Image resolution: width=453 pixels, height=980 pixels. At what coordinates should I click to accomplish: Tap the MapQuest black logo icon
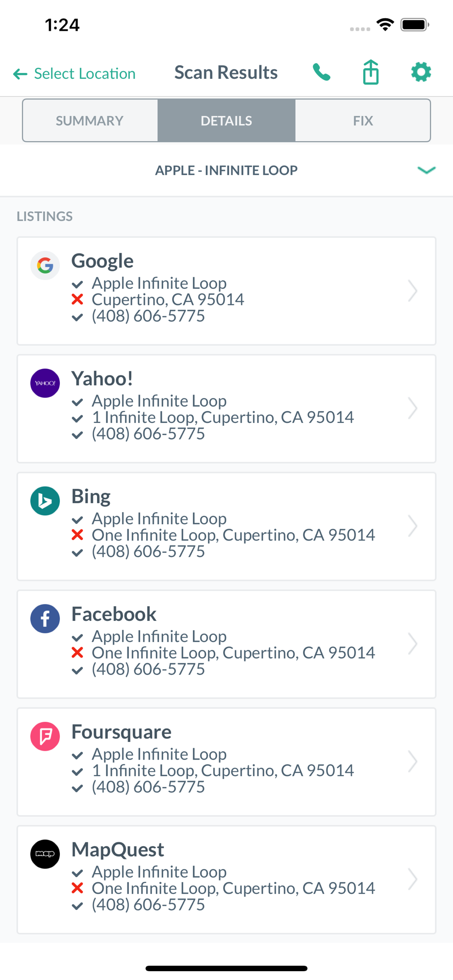pos(45,854)
